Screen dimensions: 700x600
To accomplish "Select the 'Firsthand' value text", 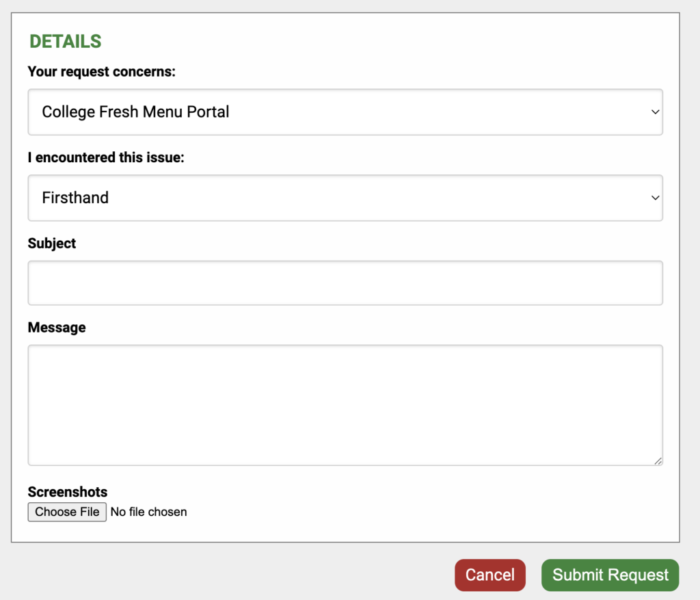I will point(75,198).
